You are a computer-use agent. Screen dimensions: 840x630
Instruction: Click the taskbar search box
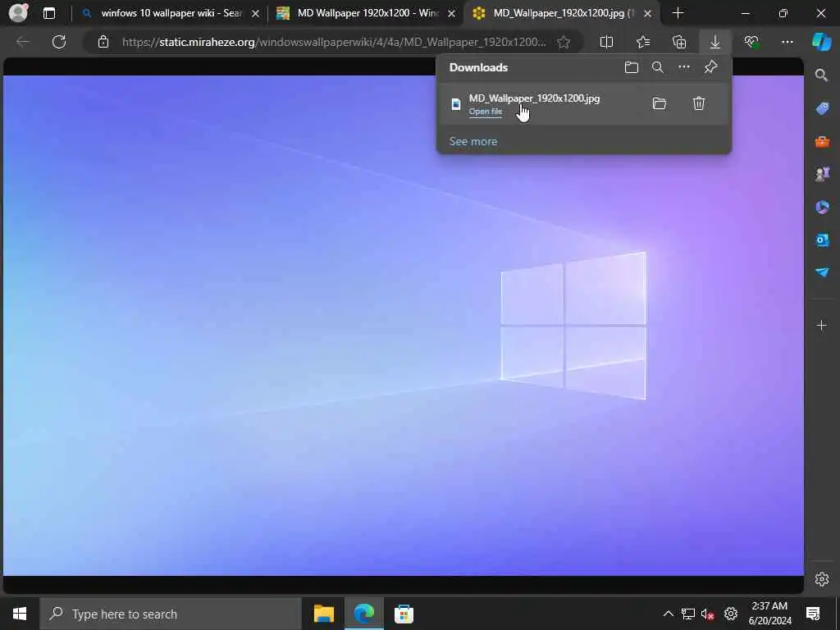tap(171, 614)
